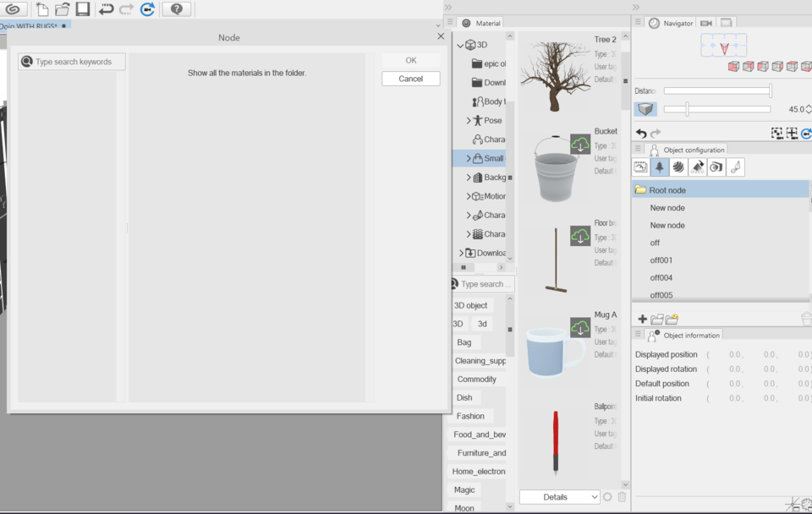Screen dimensions: 812x514
Task: Expand the Backg folder chevron
Action: 468,178
